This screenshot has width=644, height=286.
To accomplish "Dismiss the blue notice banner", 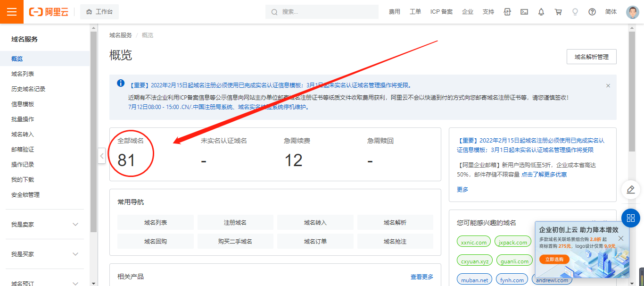I will click(608, 86).
